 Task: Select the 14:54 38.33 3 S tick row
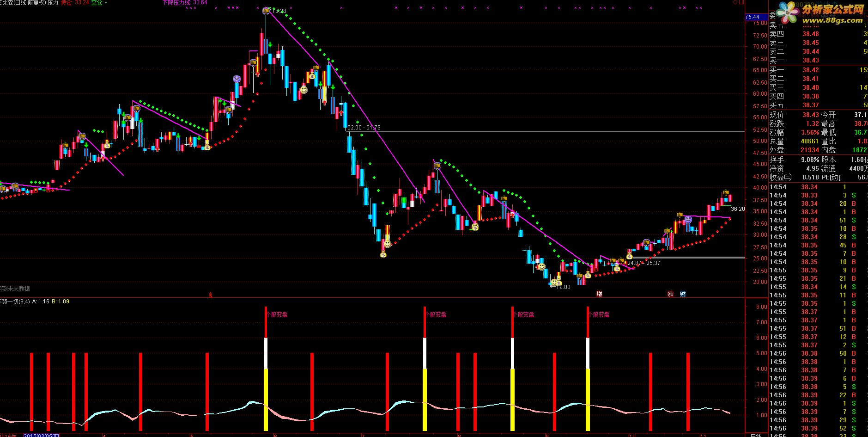click(x=818, y=195)
